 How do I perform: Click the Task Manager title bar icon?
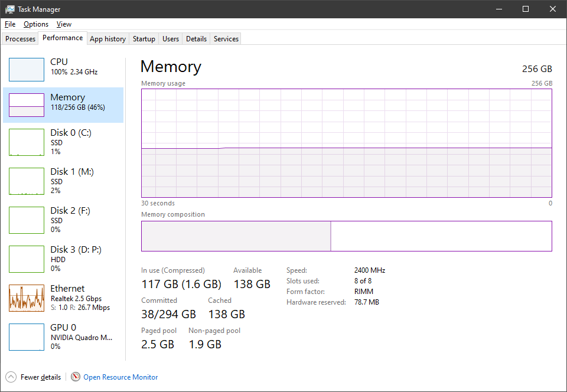(x=10, y=9)
